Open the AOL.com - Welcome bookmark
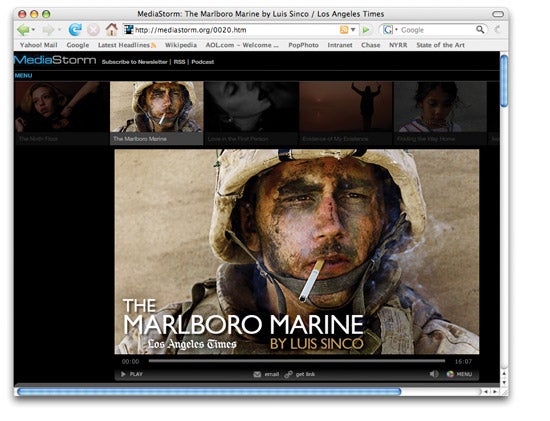Screen dimensions: 550x421 (242, 45)
